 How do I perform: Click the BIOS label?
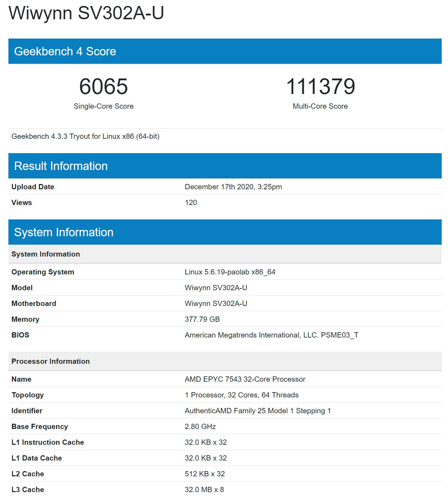(x=20, y=335)
